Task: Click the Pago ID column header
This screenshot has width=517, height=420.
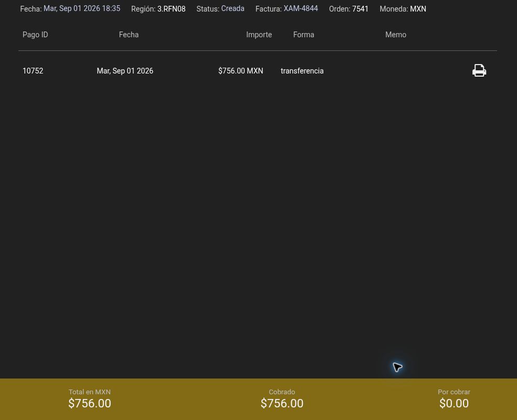Action: click(35, 35)
